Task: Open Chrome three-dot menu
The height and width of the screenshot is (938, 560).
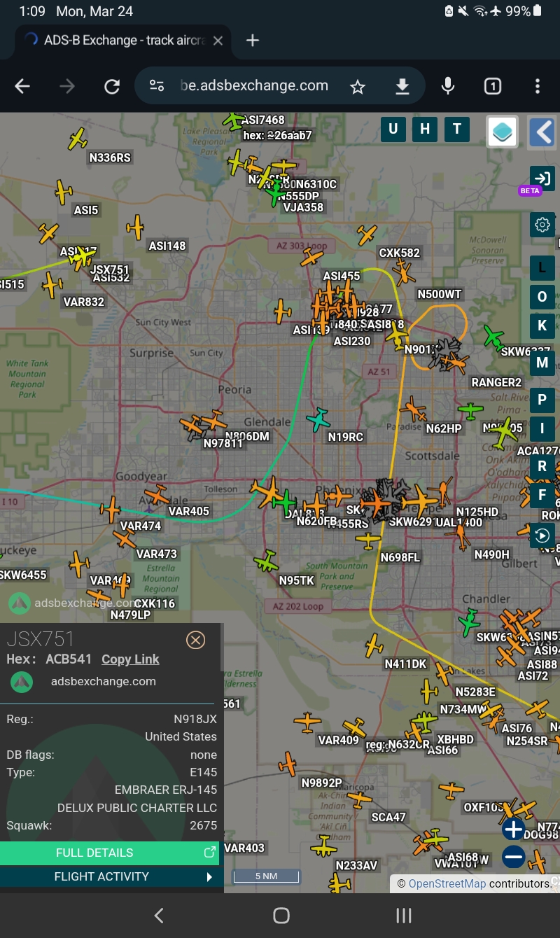Action: 538,86
